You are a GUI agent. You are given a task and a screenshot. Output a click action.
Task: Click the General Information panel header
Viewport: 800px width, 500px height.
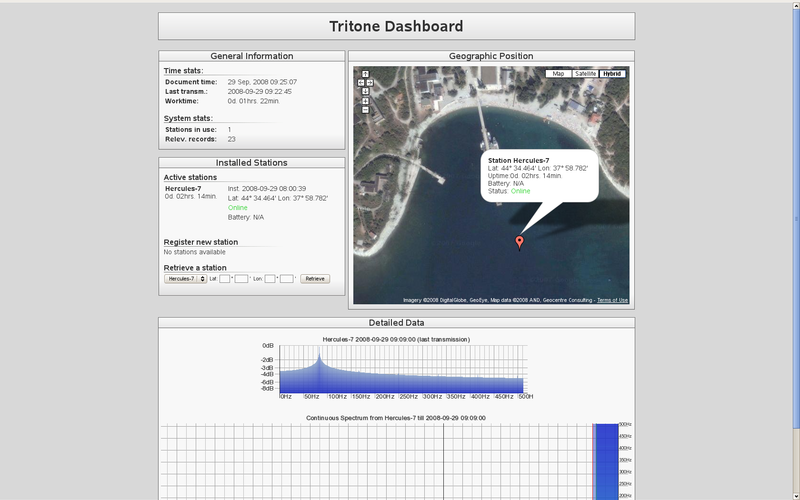[x=252, y=56]
